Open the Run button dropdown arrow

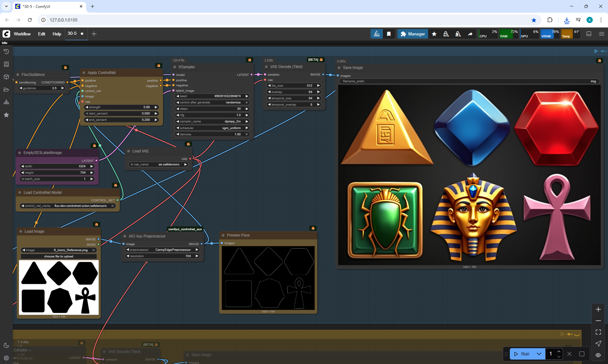pos(539,354)
